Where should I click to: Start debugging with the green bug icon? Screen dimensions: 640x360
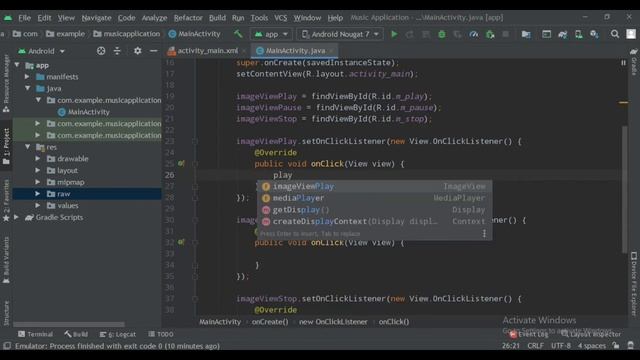point(442,34)
